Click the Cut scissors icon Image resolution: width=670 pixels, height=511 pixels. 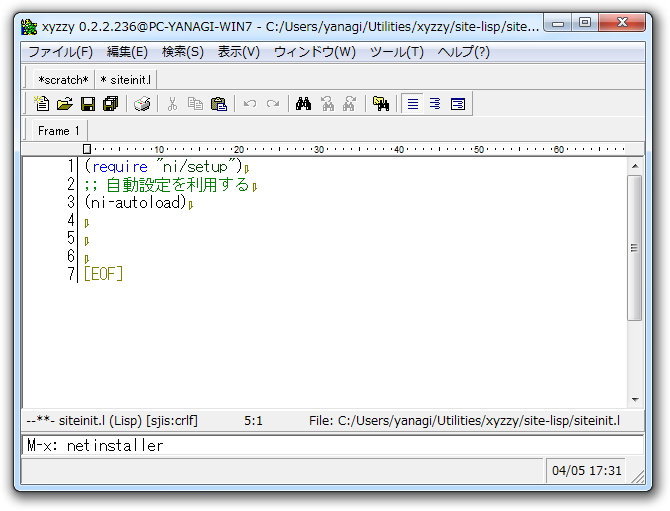click(x=172, y=104)
